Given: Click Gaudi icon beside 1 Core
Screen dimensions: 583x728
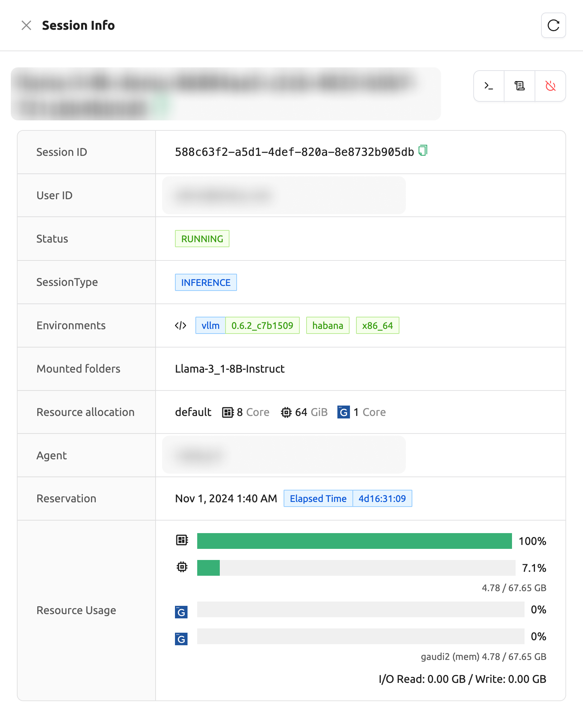Looking at the screenshot, I should pos(343,412).
